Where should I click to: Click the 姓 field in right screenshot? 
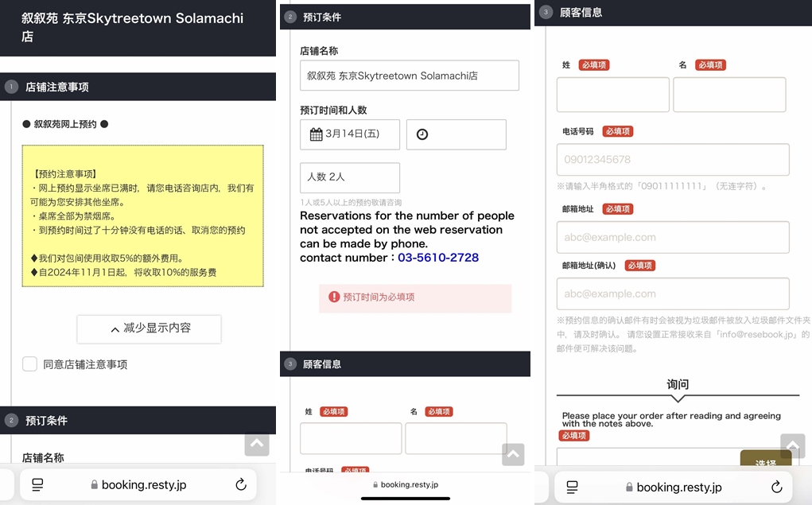coord(613,95)
